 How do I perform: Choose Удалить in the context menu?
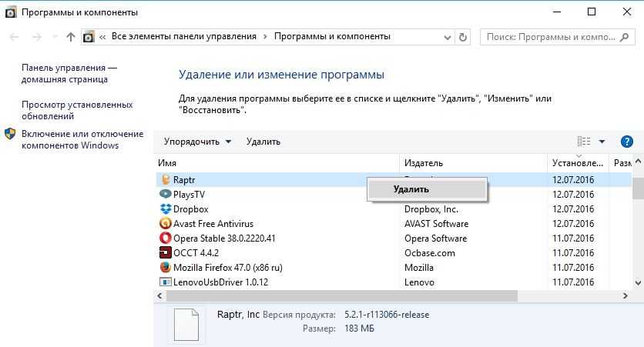tap(427, 189)
